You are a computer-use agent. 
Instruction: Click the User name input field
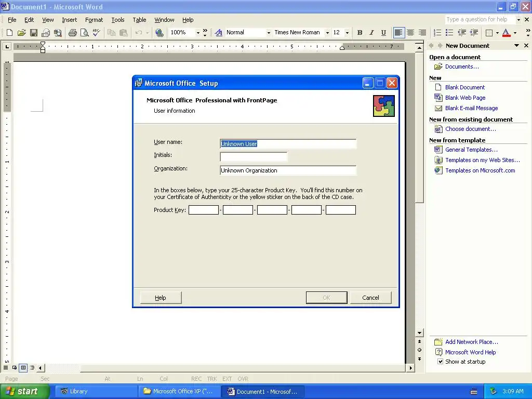pos(288,144)
